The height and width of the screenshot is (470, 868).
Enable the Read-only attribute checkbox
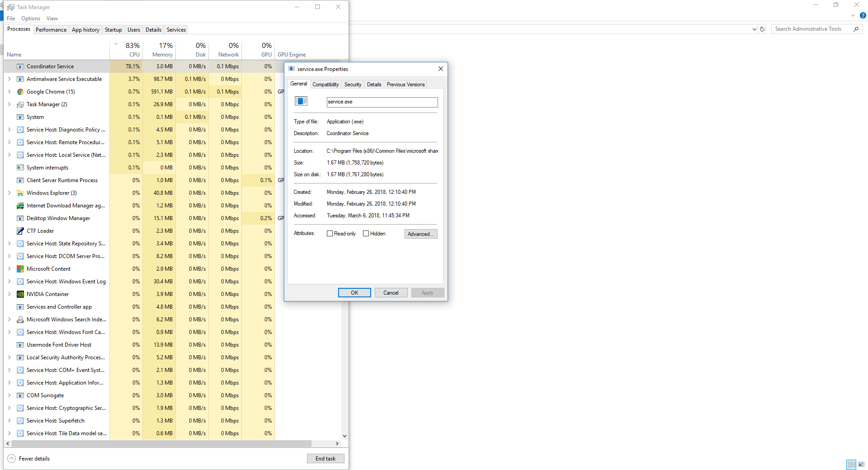coord(330,234)
